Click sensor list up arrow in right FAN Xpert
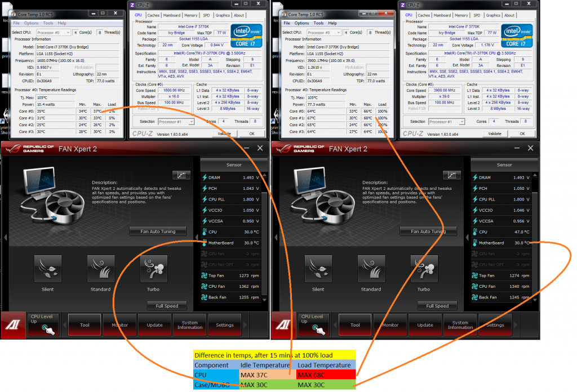The image size is (577, 392). pos(535,175)
